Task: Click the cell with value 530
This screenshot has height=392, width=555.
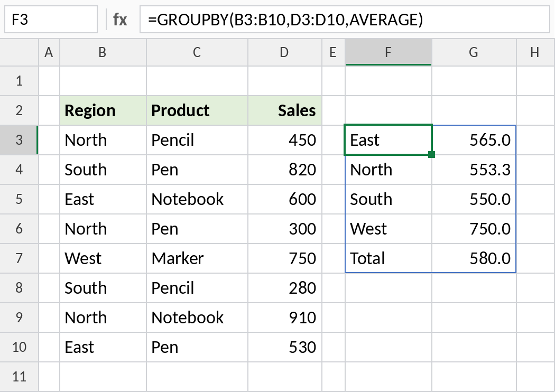Action: pyautogui.click(x=285, y=347)
